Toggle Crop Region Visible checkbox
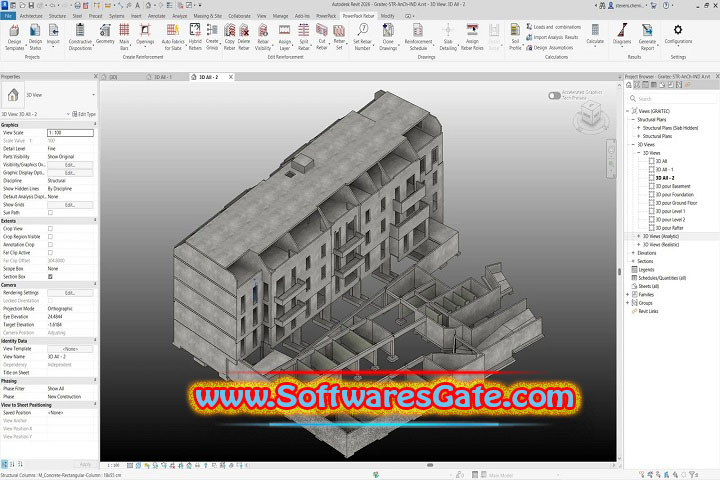The image size is (720, 480). 51,237
